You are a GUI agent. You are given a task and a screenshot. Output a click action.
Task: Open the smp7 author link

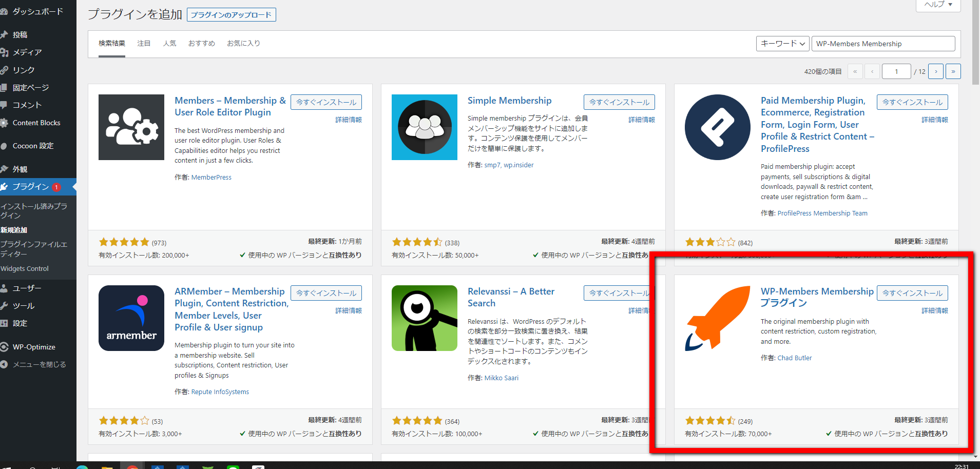[x=492, y=165]
